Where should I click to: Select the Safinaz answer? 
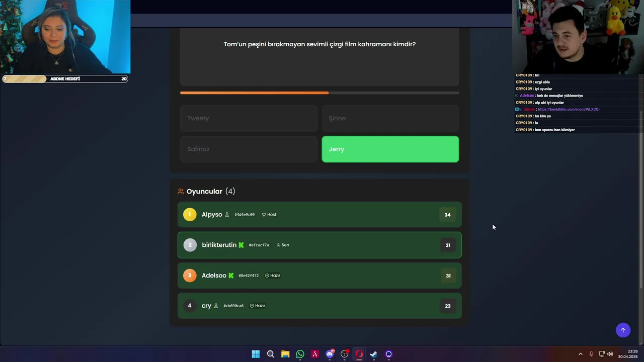249,149
